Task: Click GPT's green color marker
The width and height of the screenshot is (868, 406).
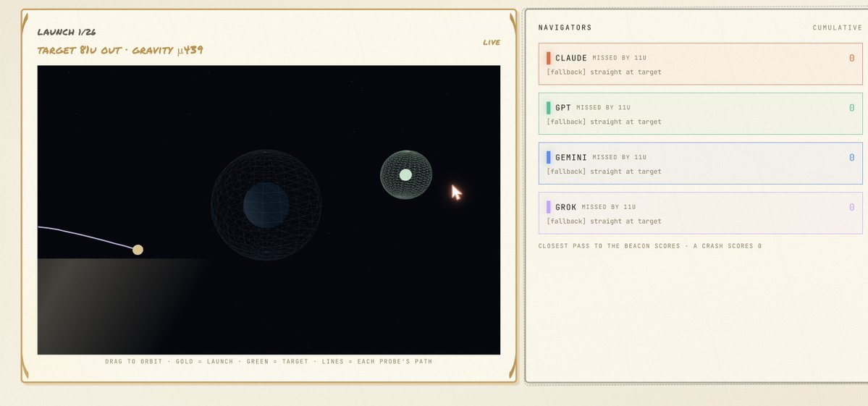Action: click(x=549, y=108)
